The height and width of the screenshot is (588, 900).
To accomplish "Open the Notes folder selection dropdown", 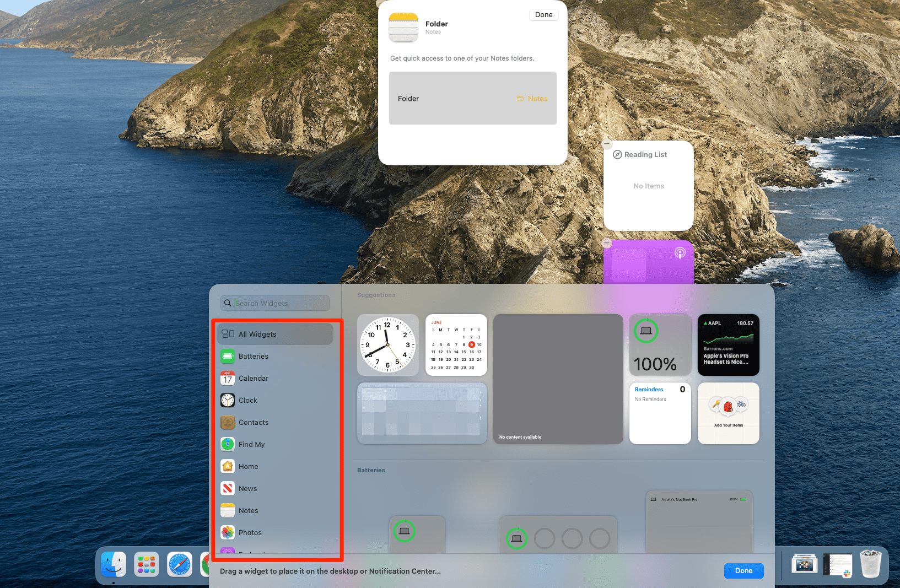I will click(532, 99).
